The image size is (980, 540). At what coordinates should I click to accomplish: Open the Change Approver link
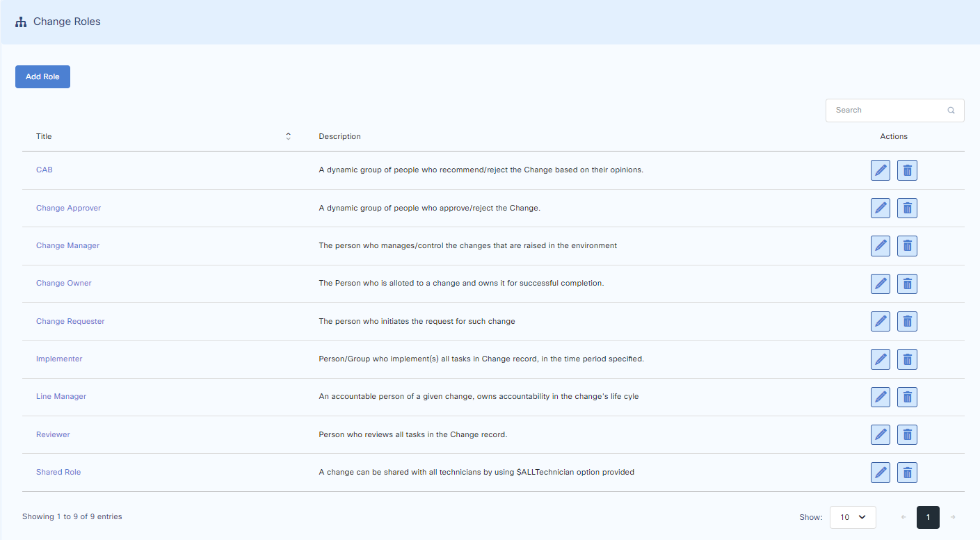pos(68,208)
